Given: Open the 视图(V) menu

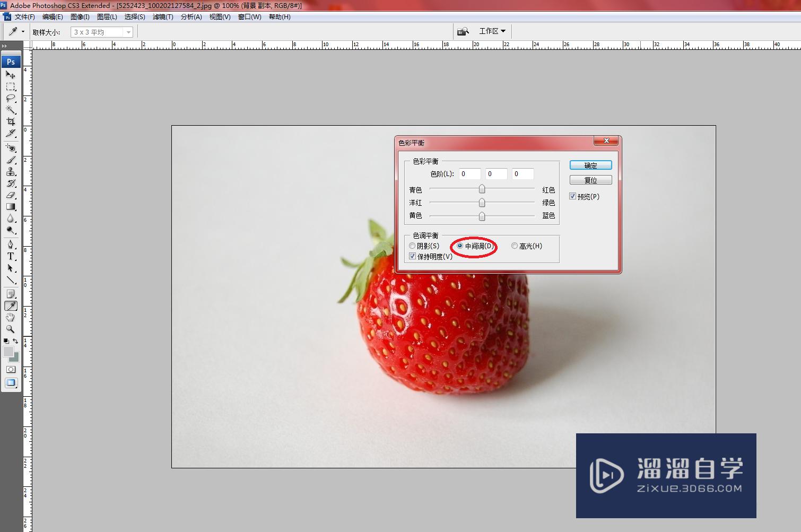Looking at the screenshot, I should click(x=220, y=17).
